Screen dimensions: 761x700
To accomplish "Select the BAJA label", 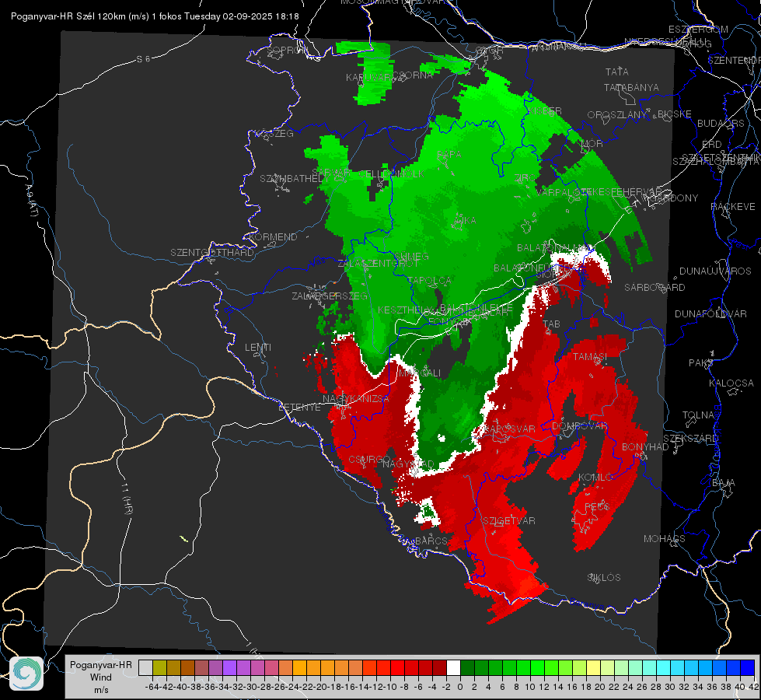I will pyautogui.click(x=724, y=482).
